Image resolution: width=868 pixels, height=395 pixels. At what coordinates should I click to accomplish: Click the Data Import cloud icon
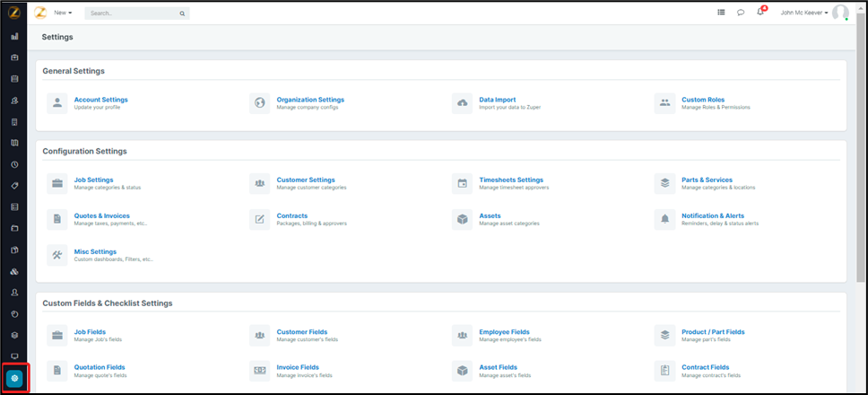[x=463, y=103]
